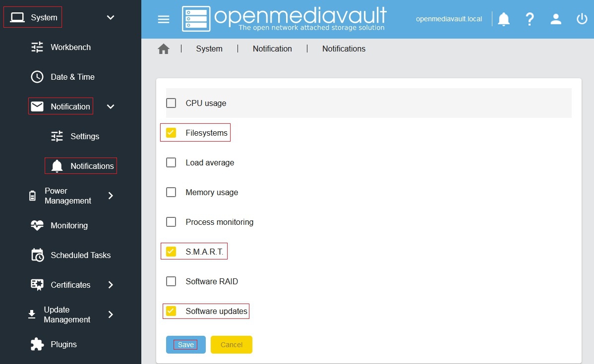
Task: Click the help question mark icon
Action: (x=530, y=19)
